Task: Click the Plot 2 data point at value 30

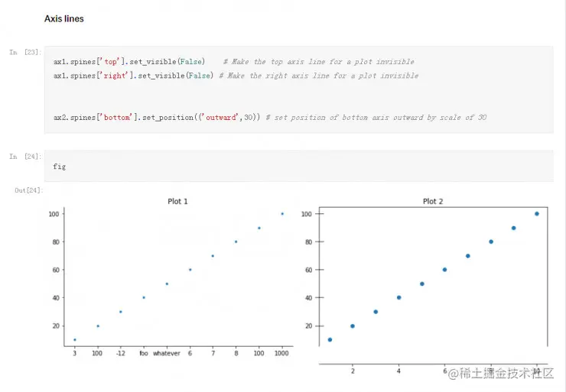Action: click(376, 312)
